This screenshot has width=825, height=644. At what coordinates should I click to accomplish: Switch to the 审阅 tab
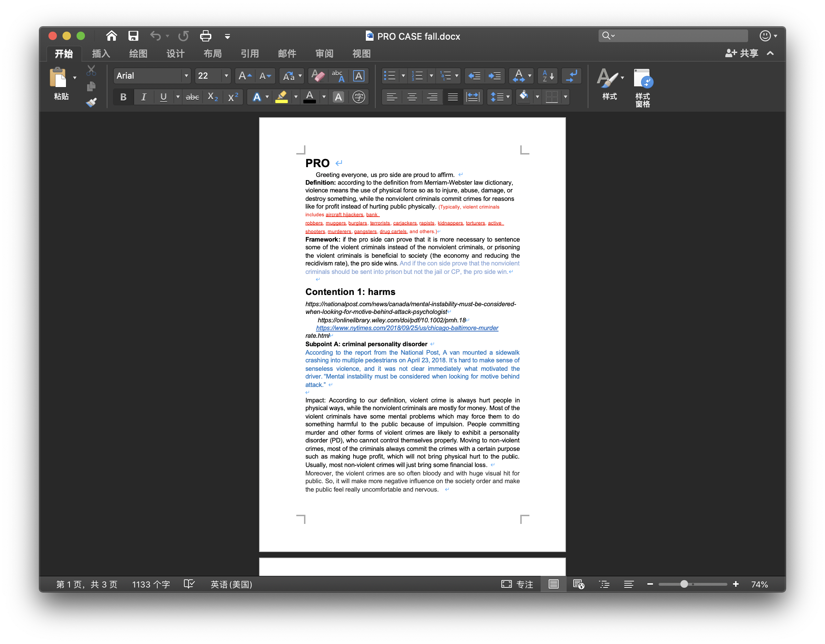pos(324,54)
